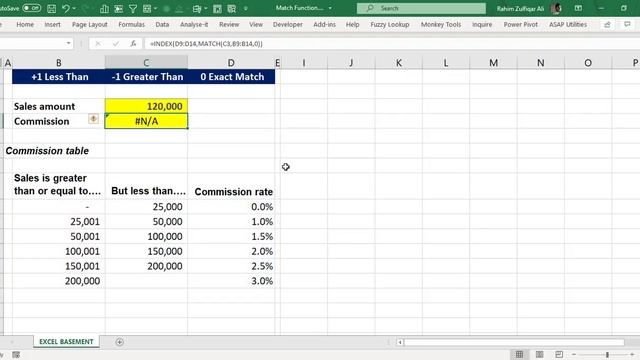Select column B header

[x=58, y=63]
